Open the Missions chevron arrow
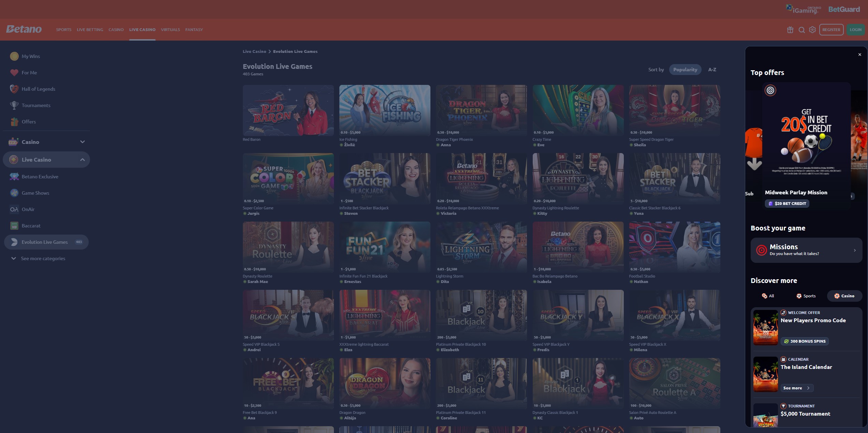Image resolution: width=868 pixels, height=433 pixels. pos(854,250)
